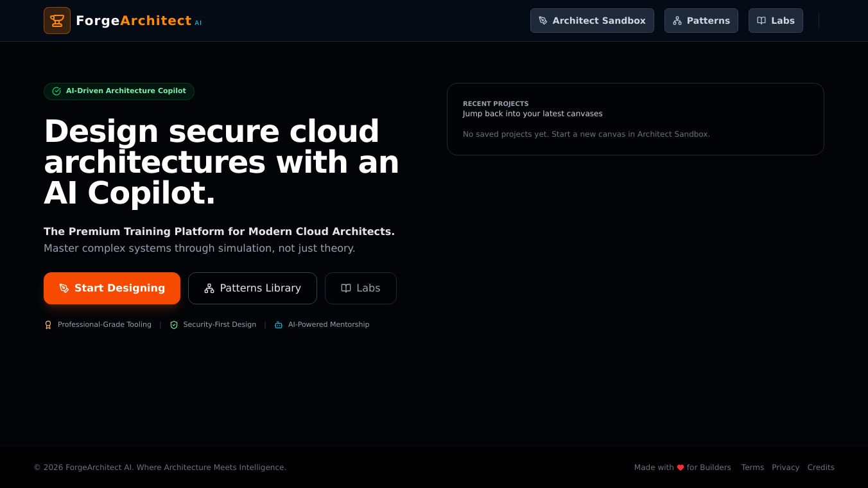View the Privacy link in footer

tap(785, 467)
